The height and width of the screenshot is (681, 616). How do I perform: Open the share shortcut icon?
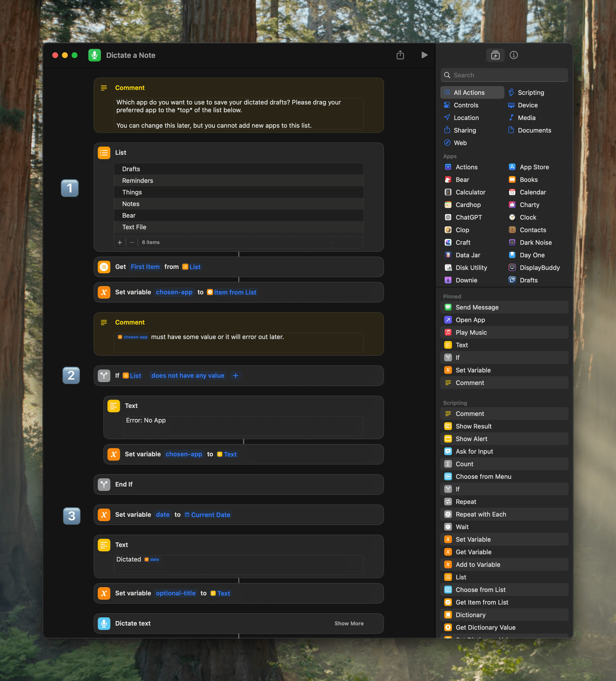[x=400, y=55]
